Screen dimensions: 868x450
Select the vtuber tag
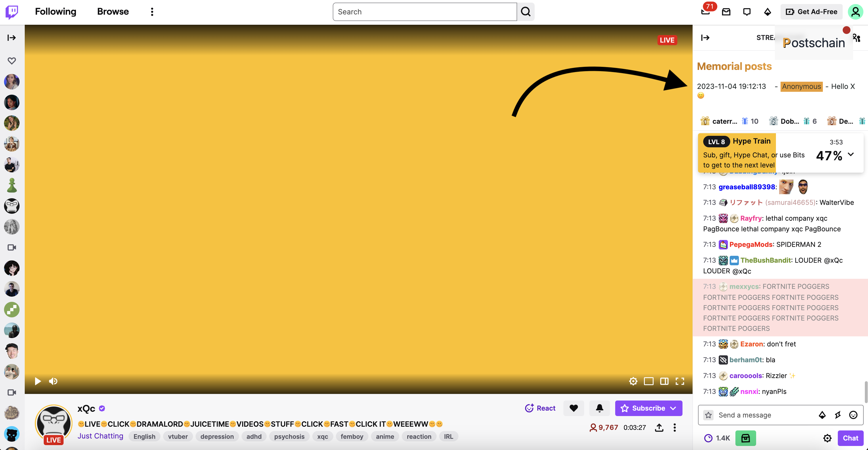[x=178, y=436]
